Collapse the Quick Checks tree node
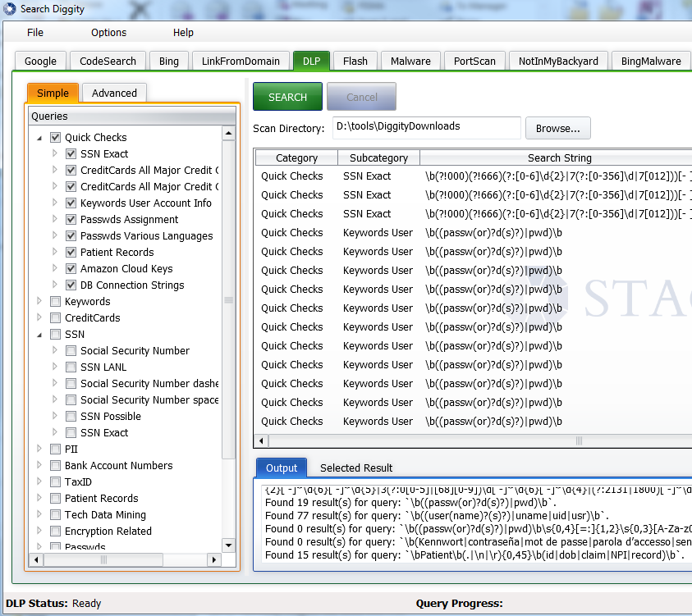Image resolution: width=692 pixels, height=616 pixels. [39, 138]
